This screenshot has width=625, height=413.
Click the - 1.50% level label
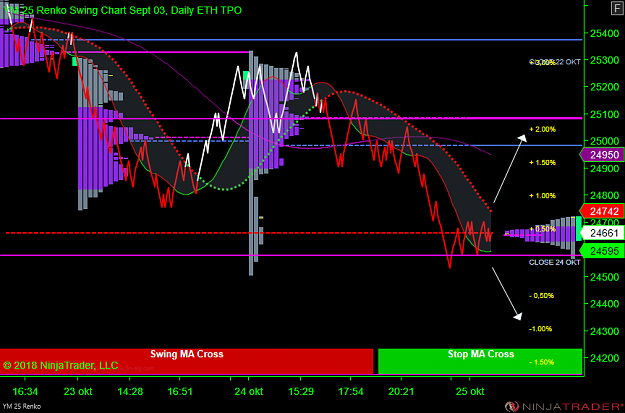click(542, 362)
